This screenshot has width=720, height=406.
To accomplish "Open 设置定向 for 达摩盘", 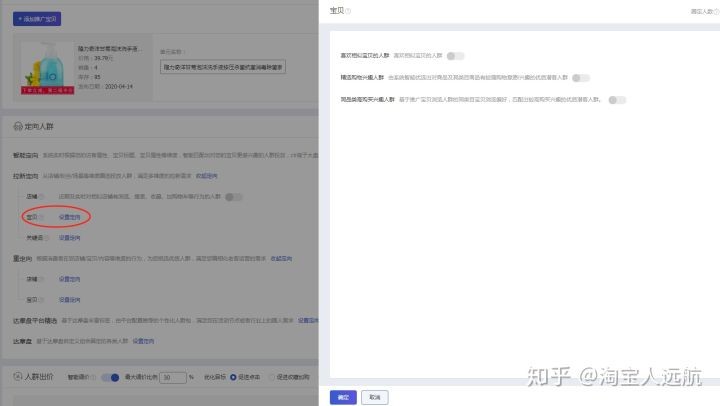I will click(x=143, y=341).
